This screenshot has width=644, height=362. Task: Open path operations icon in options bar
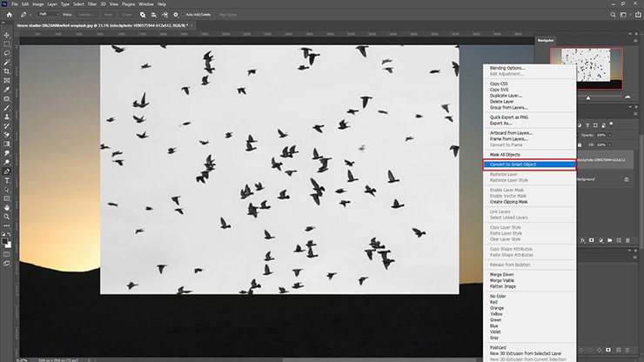point(143,15)
